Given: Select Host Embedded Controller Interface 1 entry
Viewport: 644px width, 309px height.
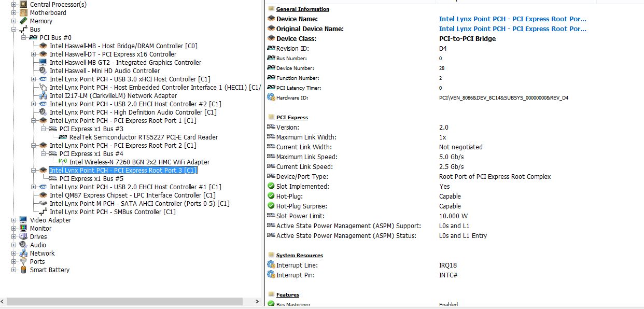Looking at the screenshot, I should tap(155, 87).
